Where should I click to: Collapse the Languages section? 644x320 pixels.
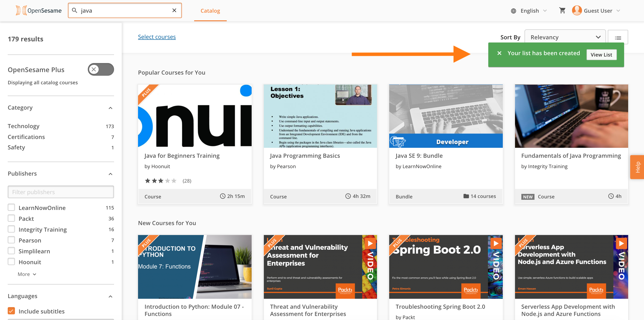point(110,296)
